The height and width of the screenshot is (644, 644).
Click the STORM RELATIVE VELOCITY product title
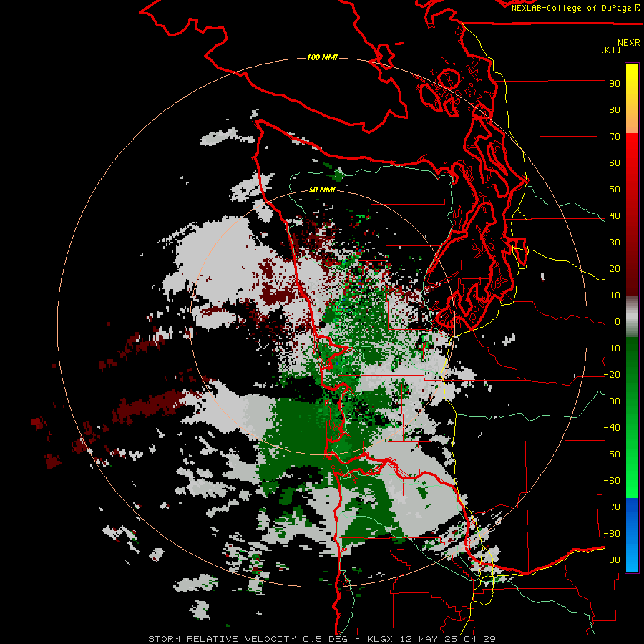pos(223,639)
